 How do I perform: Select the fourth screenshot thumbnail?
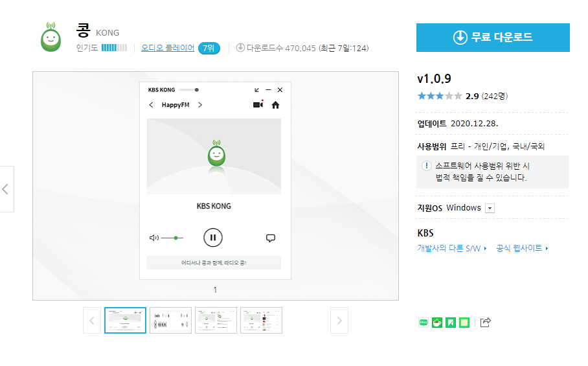coord(262,320)
